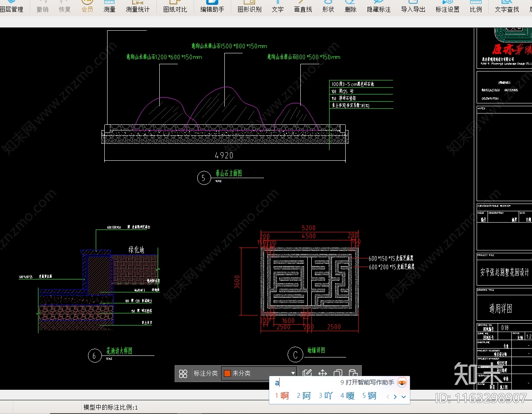Select the 图形识别 shape recognition tool

point(249,7)
